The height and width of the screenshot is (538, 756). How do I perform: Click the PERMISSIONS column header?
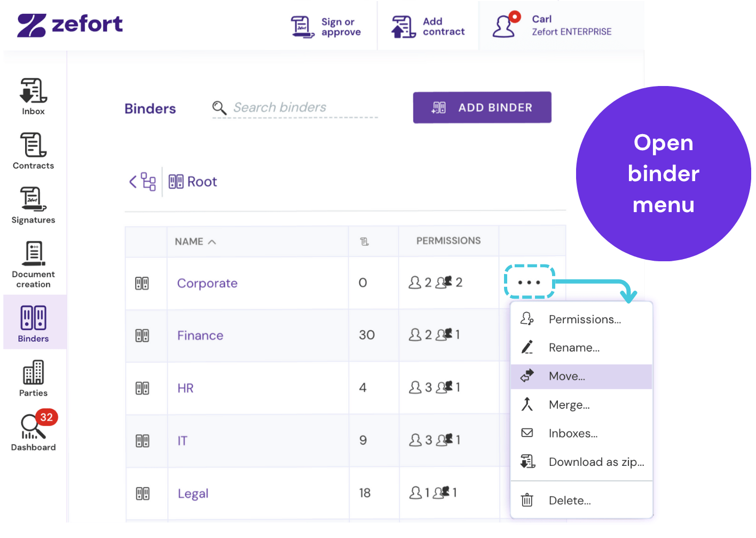[x=448, y=241]
